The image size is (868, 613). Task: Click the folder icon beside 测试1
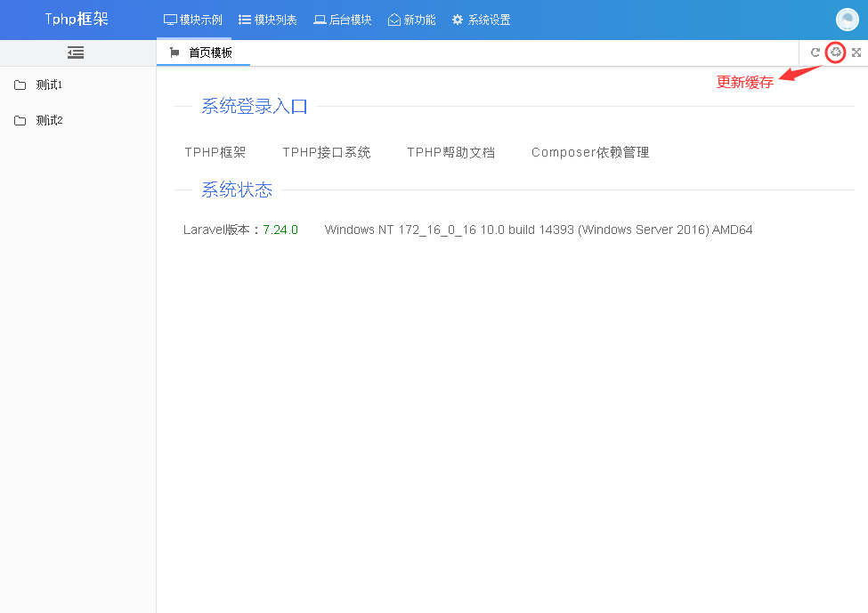(x=20, y=85)
